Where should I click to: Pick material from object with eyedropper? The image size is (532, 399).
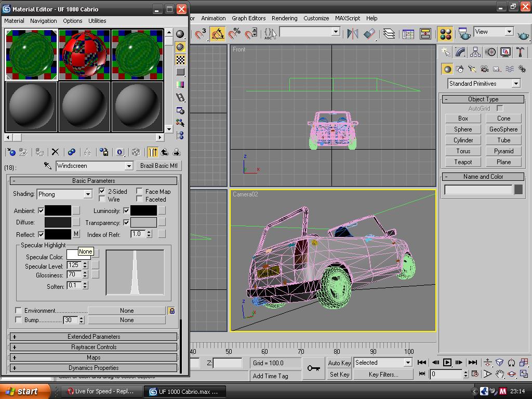[47, 166]
